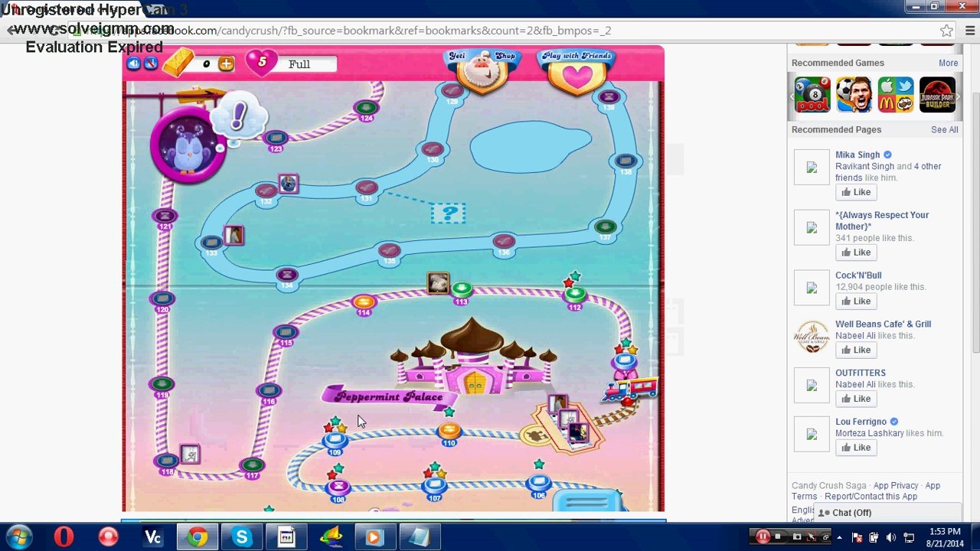980x551 pixels.
Task: Open Skype from the taskbar
Action: tap(242, 537)
